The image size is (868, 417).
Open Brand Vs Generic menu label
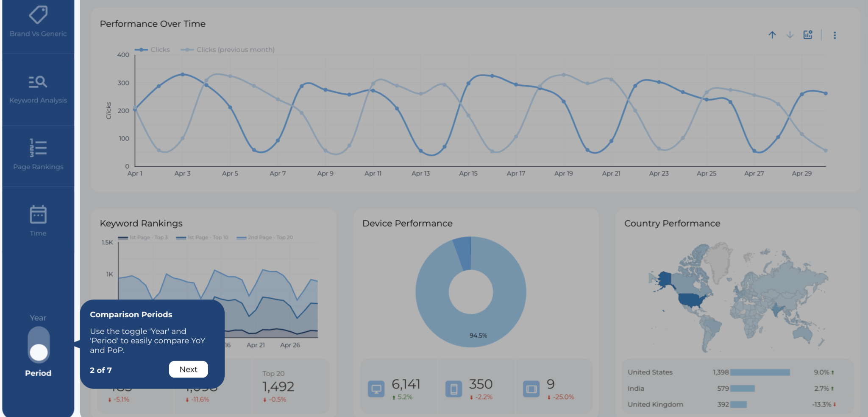point(38,34)
